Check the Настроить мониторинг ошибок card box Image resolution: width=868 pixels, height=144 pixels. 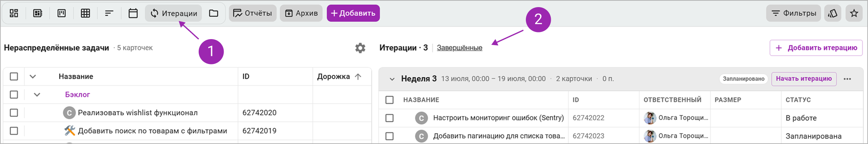[x=389, y=118]
